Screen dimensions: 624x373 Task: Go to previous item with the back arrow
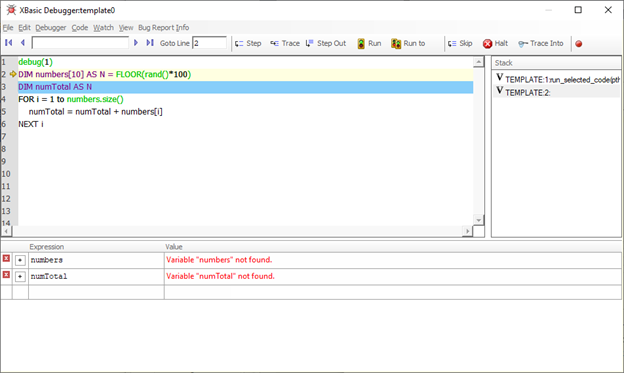(x=23, y=43)
